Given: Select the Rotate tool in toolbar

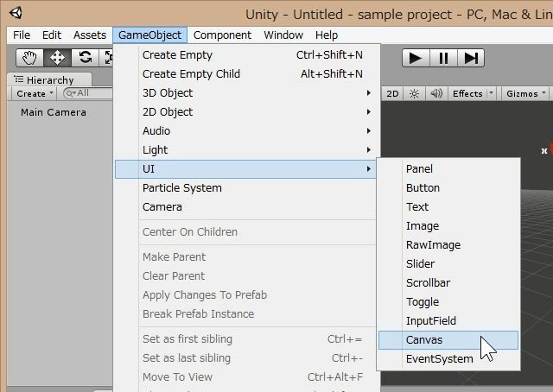Looking at the screenshot, I should click(x=85, y=58).
